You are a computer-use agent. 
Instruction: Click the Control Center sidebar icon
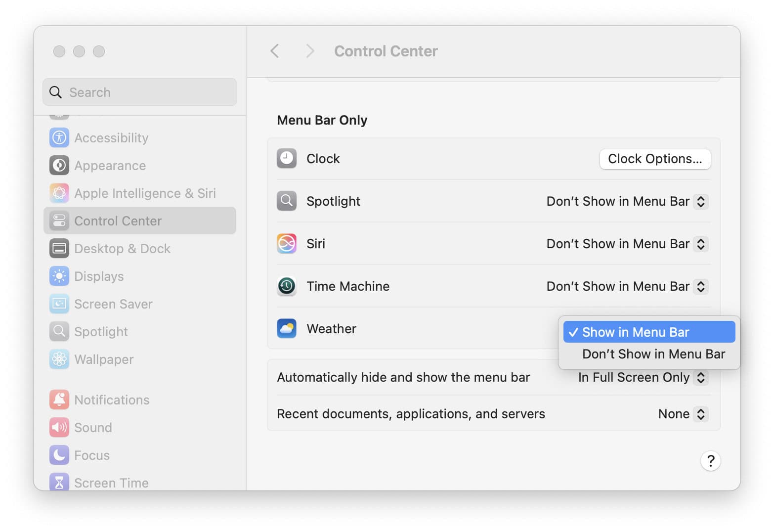point(59,221)
